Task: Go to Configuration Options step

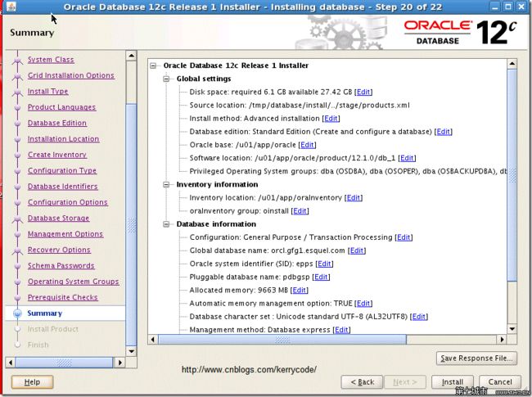Action: [x=67, y=202]
